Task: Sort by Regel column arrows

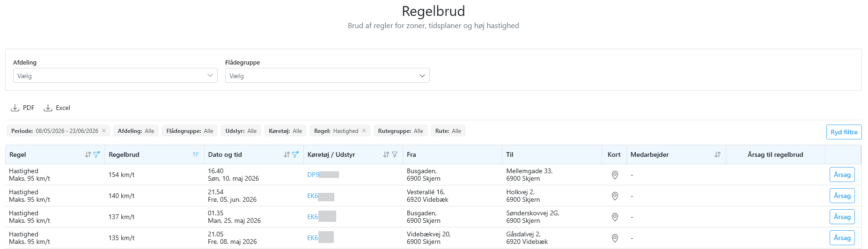Action: pyautogui.click(x=88, y=154)
